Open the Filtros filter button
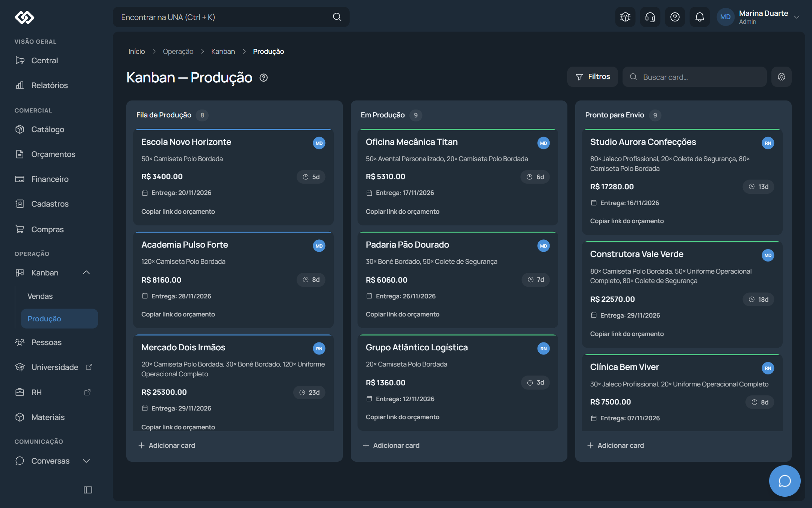Image resolution: width=812 pixels, height=508 pixels. (592, 77)
